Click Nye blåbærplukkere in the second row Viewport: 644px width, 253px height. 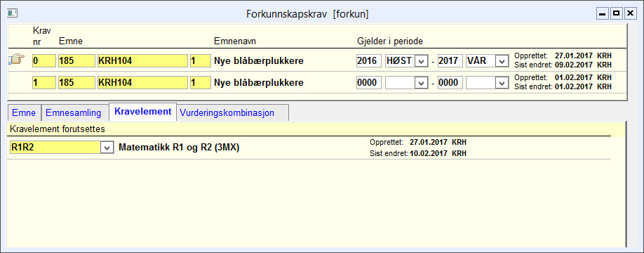tap(259, 83)
